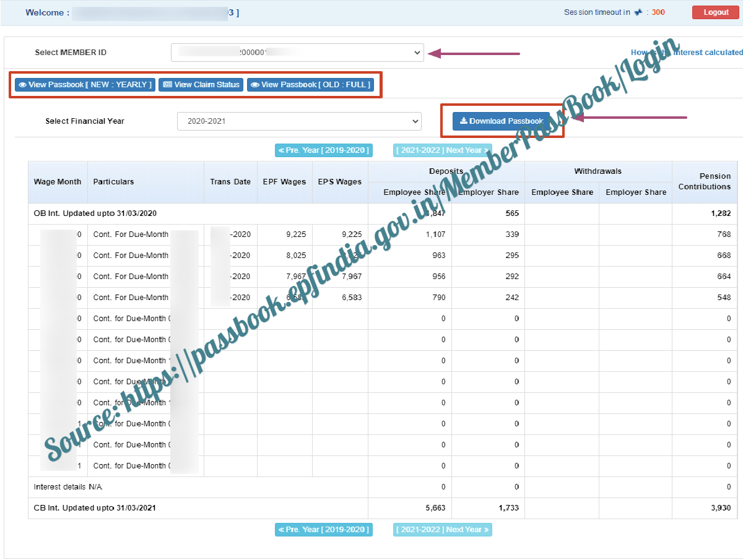Click the Pension Contributions column header

[x=704, y=182]
